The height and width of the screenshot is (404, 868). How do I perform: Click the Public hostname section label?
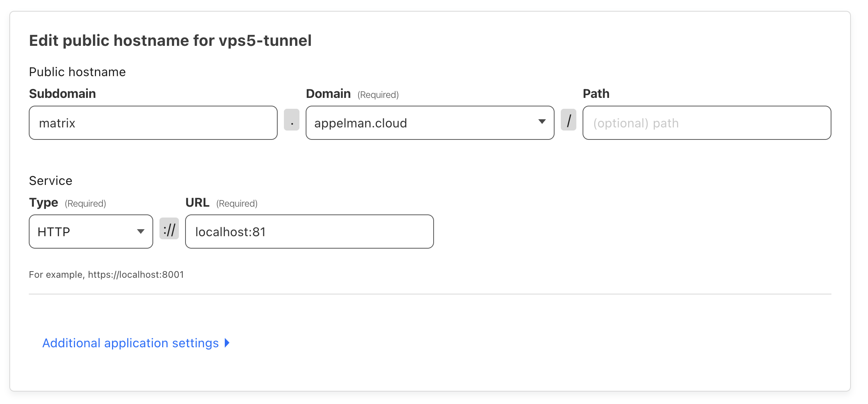point(77,71)
